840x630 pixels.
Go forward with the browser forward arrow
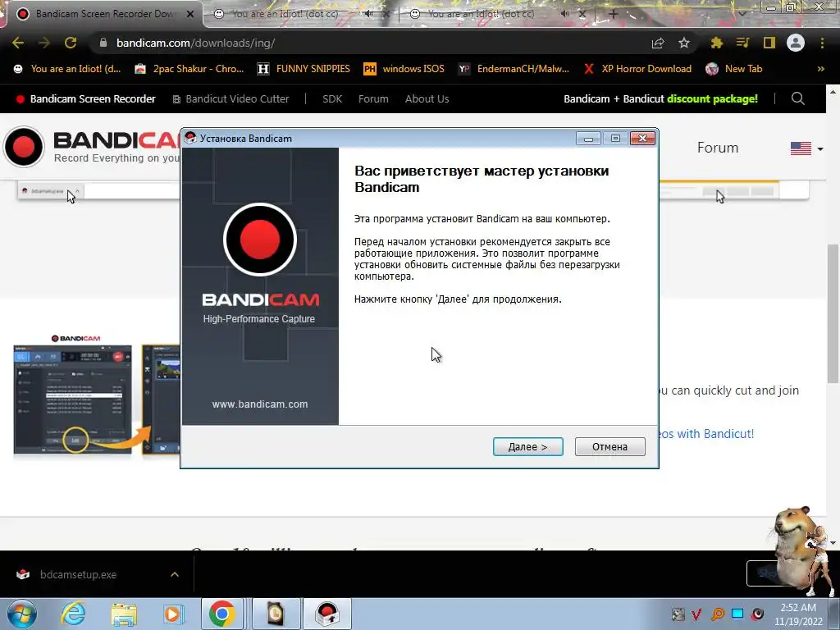[x=44, y=43]
